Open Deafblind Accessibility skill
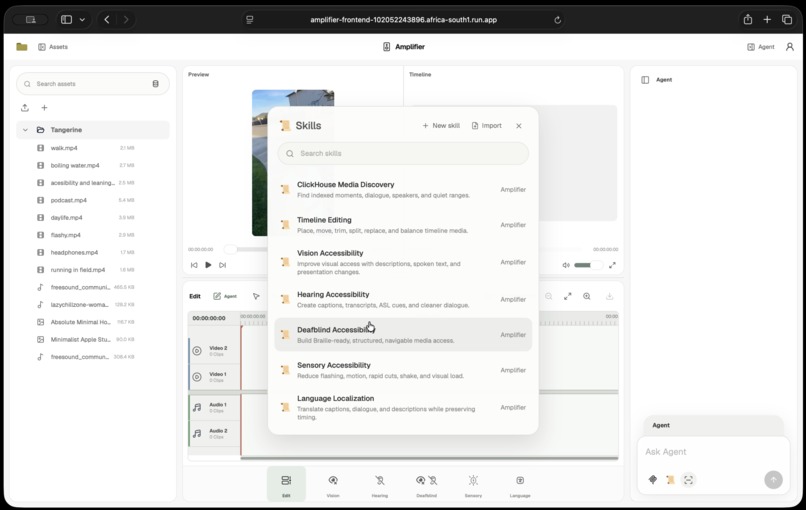 [403, 335]
